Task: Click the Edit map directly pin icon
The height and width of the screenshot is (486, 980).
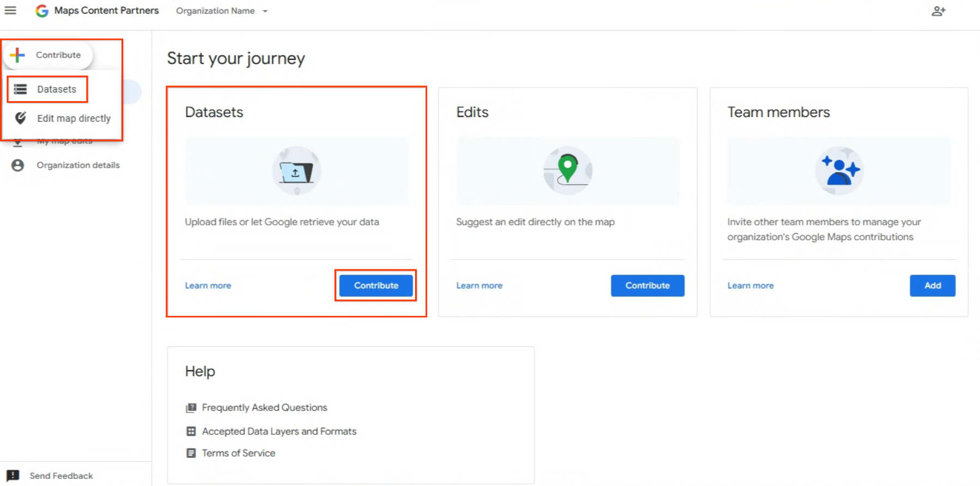Action: (x=20, y=118)
